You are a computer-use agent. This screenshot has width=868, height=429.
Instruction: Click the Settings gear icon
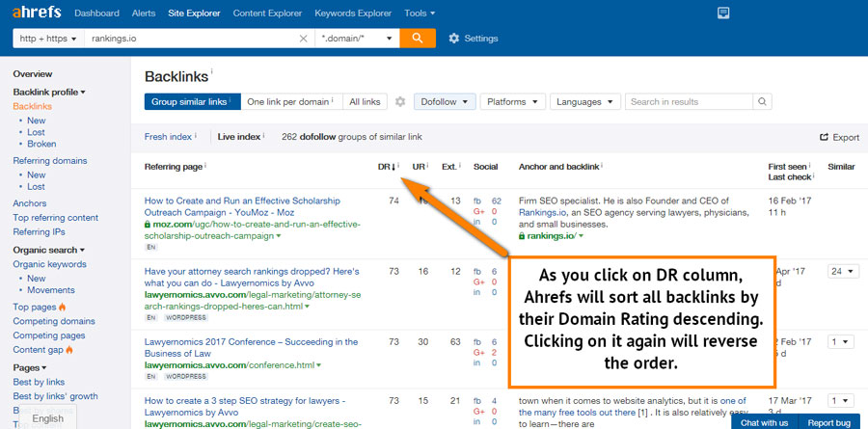[x=454, y=39]
